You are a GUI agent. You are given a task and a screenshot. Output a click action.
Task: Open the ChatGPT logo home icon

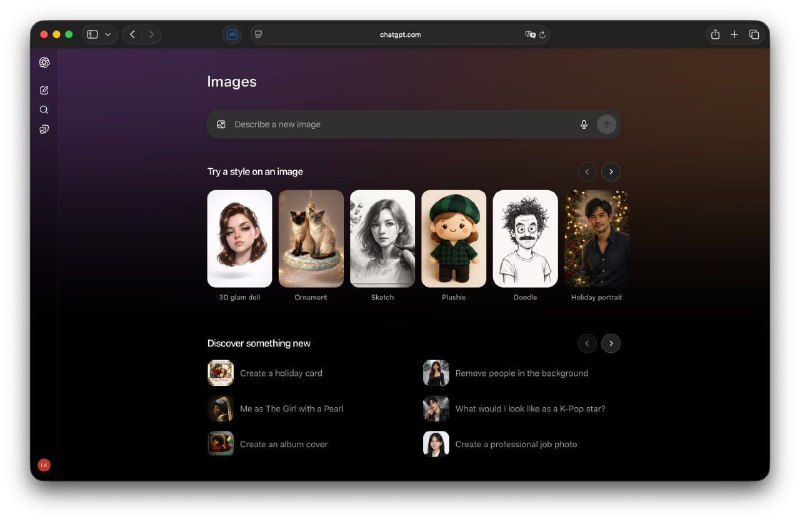pyautogui.click(x=44, y=62)
